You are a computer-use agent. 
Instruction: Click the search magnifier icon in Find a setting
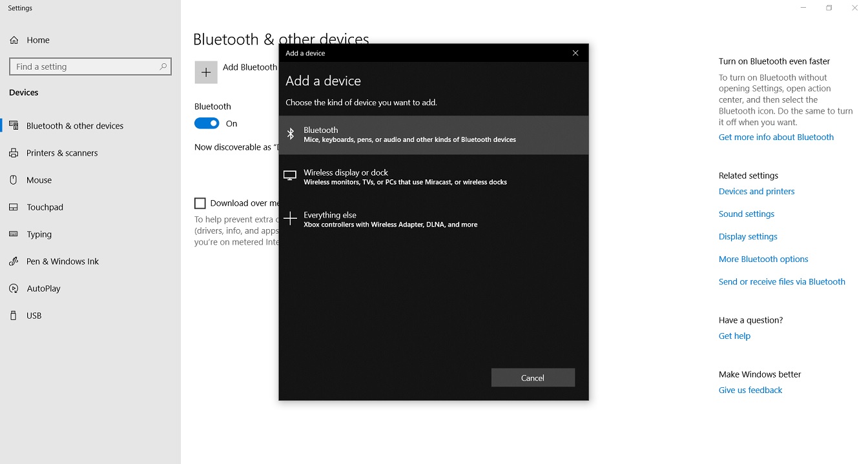coord(163,66)
